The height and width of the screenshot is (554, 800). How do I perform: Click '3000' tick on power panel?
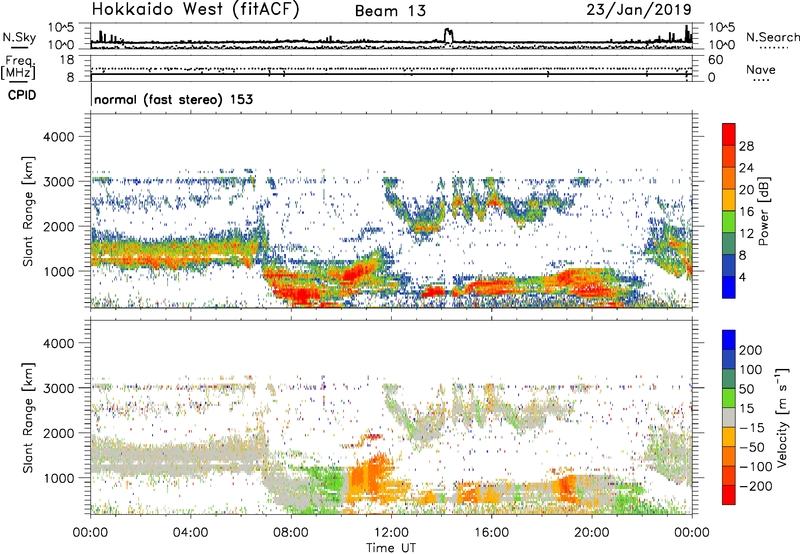pos(58,182)
